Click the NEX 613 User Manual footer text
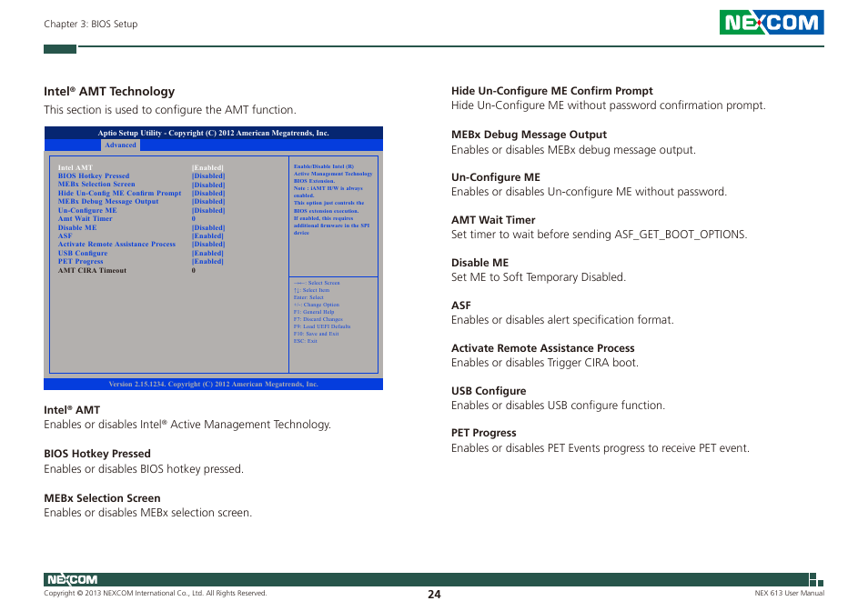 click(x=789, y=593)
